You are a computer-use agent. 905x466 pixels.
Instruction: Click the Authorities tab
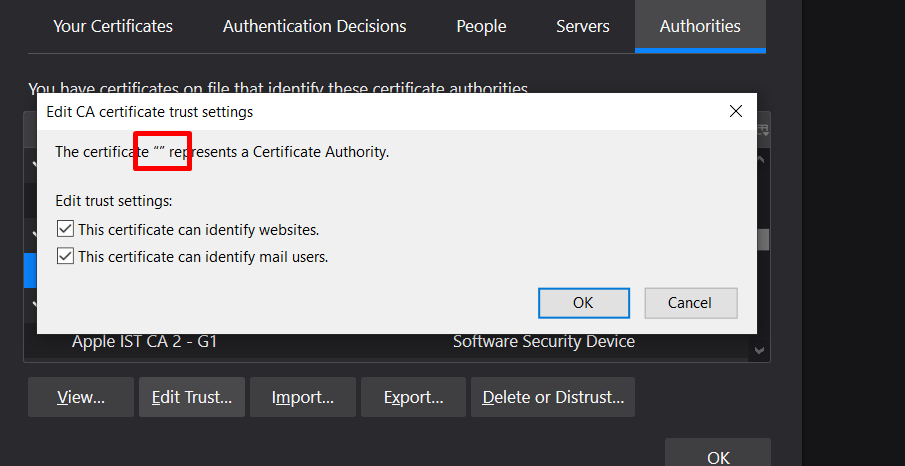pyautogui.click(x=700, y=26)
